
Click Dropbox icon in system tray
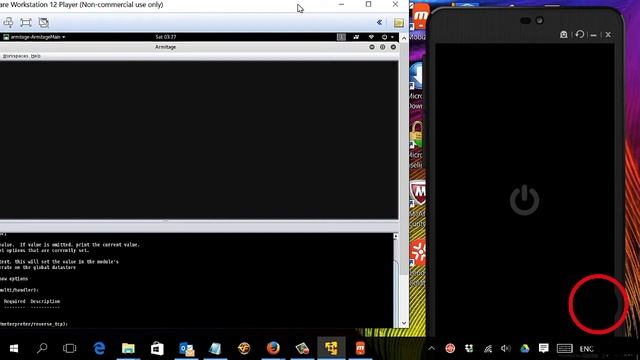point(469,348)
